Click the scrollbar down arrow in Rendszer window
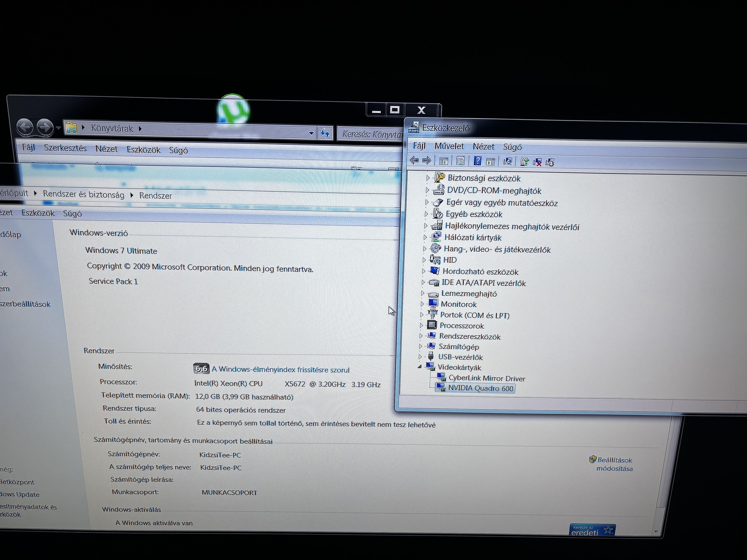Image resolution: width=747 pixels, height=560 pixels. (656, 531)
